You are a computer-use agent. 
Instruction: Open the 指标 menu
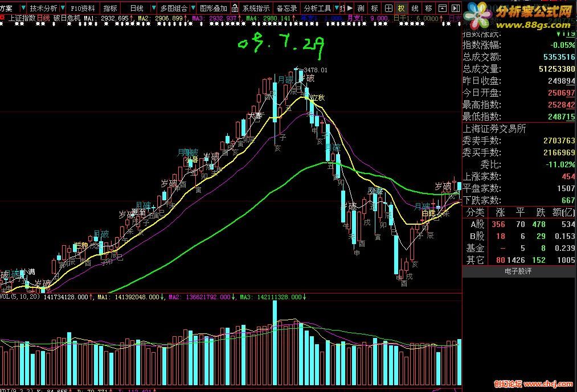click(110, 8)
